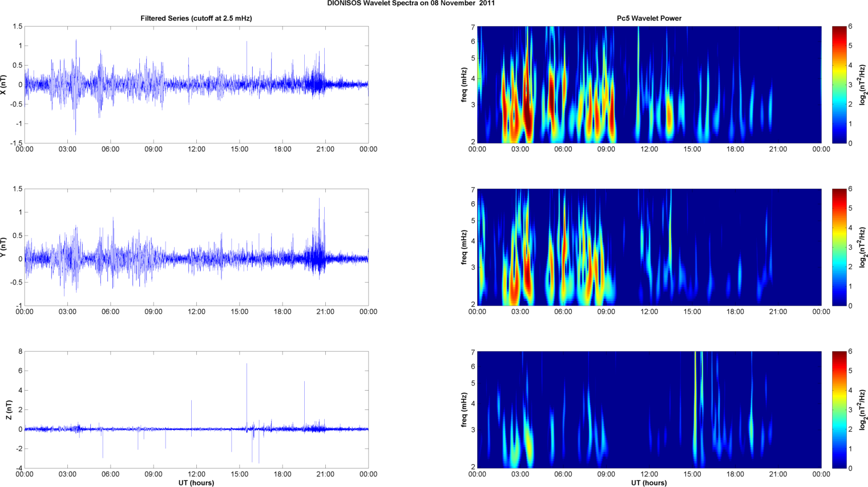868x487 pixels.
Task: Select the Pc5 Wavelet Power title
Action: tap(649, 18)
